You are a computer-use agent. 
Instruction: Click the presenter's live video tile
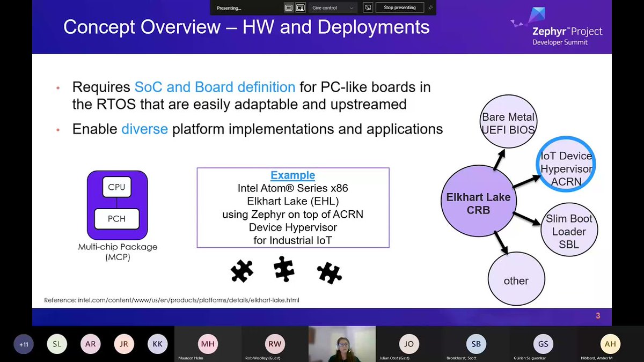(342, 344)
